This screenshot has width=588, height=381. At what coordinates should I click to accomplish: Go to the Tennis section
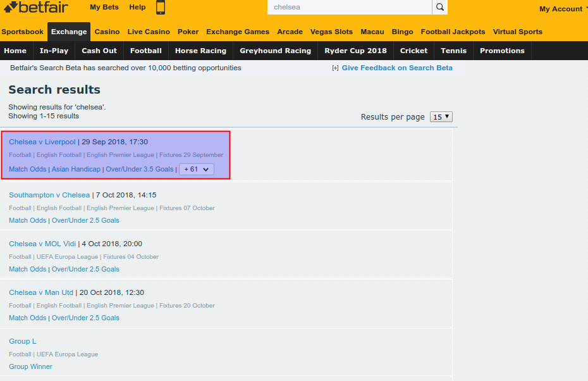click(454, 51)
